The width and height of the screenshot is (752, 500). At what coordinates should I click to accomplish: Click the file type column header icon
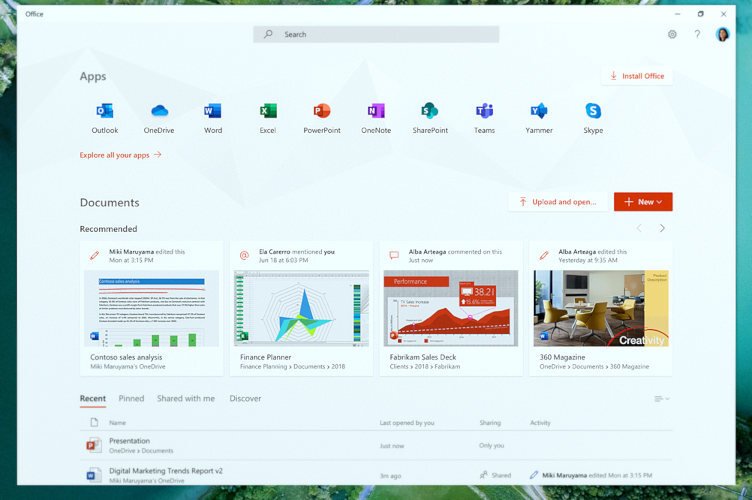(x=94, y=422)
